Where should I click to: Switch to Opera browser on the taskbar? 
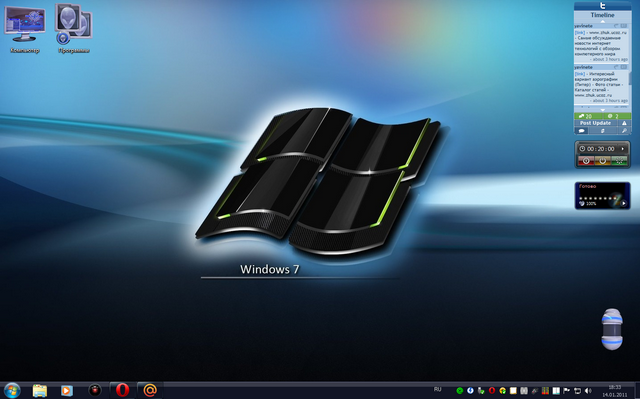[122, 390]
